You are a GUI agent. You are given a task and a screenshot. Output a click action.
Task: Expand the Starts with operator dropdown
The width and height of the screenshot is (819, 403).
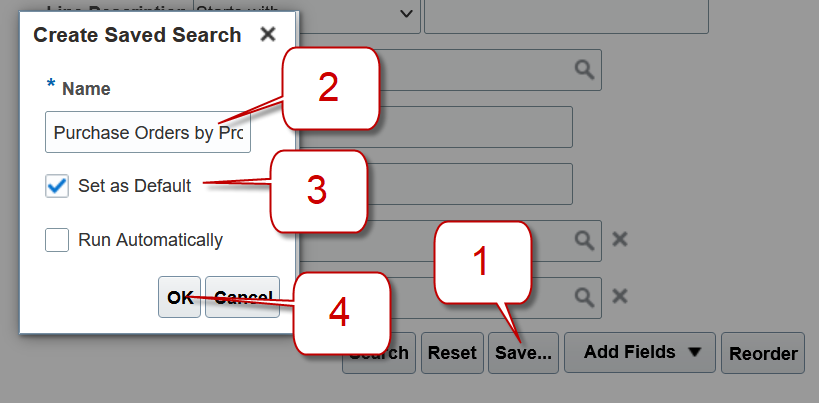[x=406, y=13]
